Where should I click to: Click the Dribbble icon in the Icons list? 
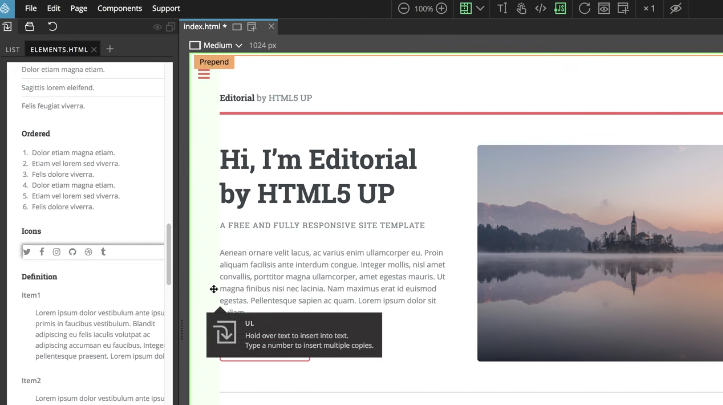(88, 252)
